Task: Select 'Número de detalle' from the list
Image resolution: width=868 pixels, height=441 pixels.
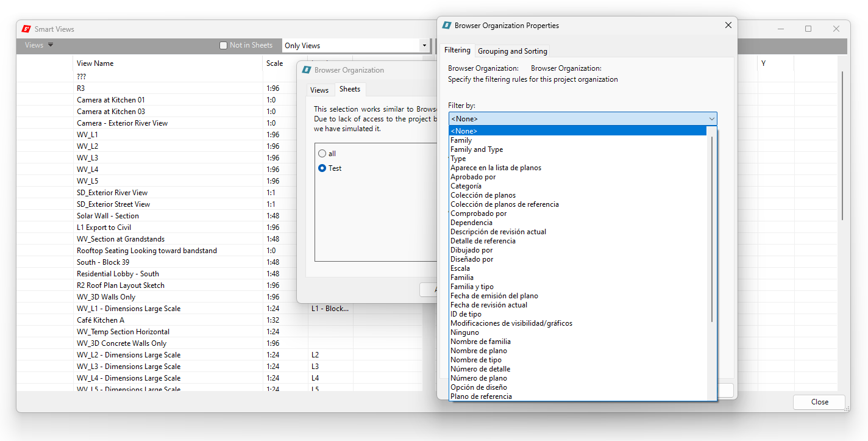Action: click(578, 369)
